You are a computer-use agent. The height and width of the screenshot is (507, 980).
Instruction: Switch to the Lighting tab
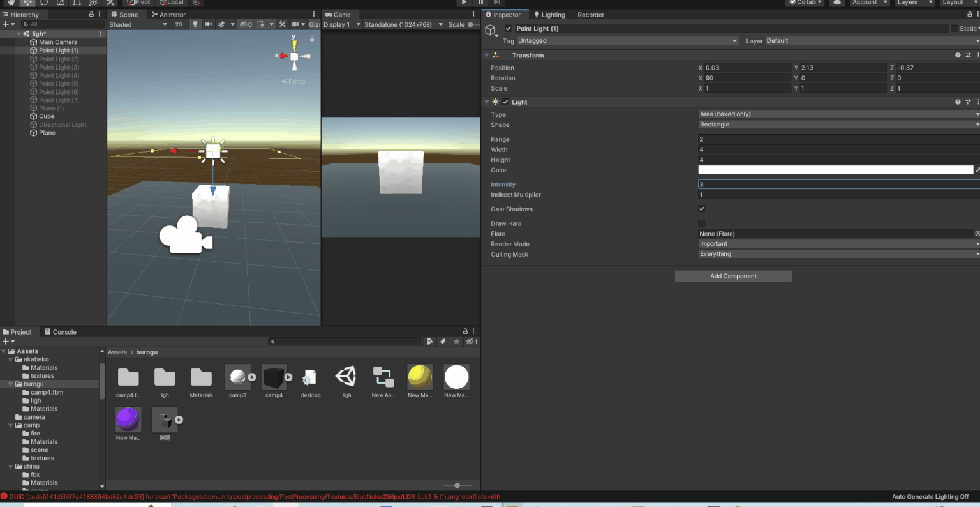(549, 14)
